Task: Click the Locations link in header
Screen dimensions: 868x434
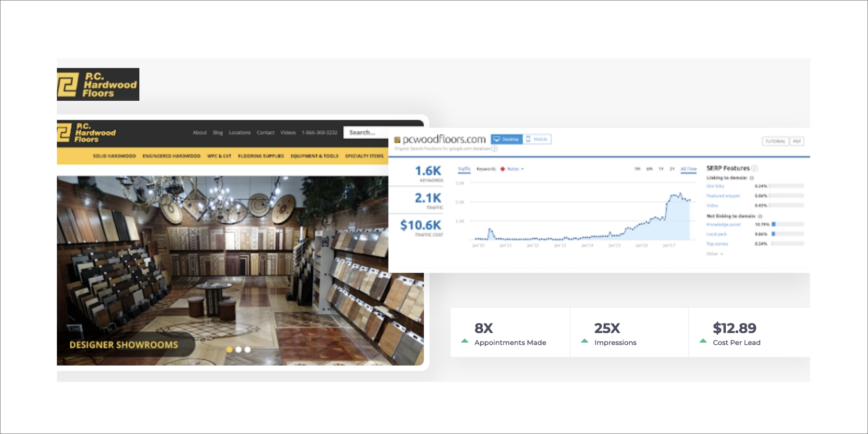Action: coord(240,133)
